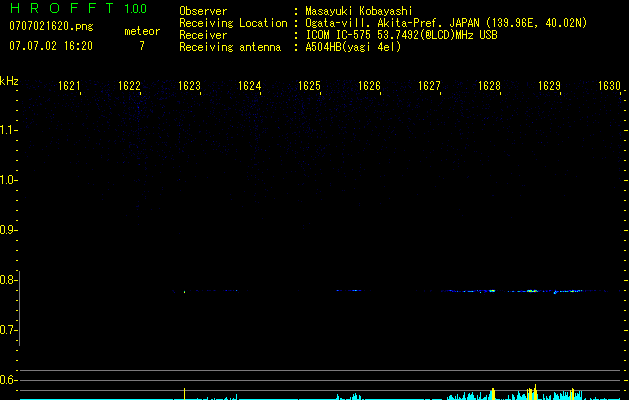Click the 1622 time axis marker

[129, 86]
